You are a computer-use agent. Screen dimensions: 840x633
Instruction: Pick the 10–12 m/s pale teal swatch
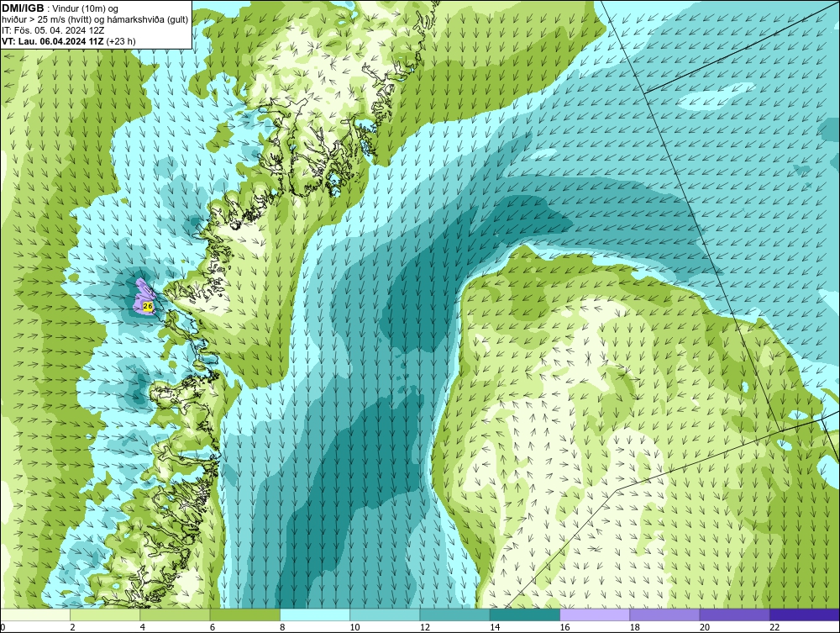click(385, 615)
